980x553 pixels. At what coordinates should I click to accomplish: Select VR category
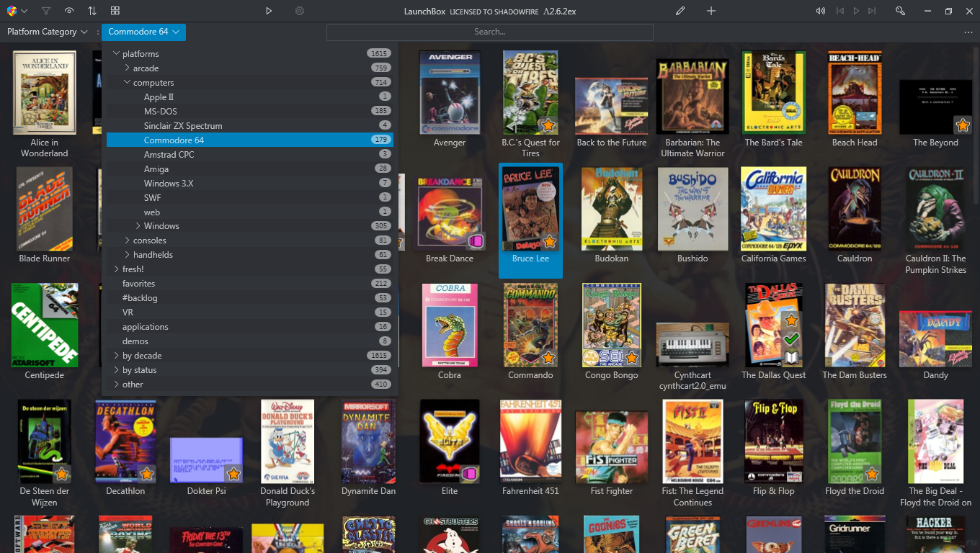pyautogui.click(x=249, y=313)
